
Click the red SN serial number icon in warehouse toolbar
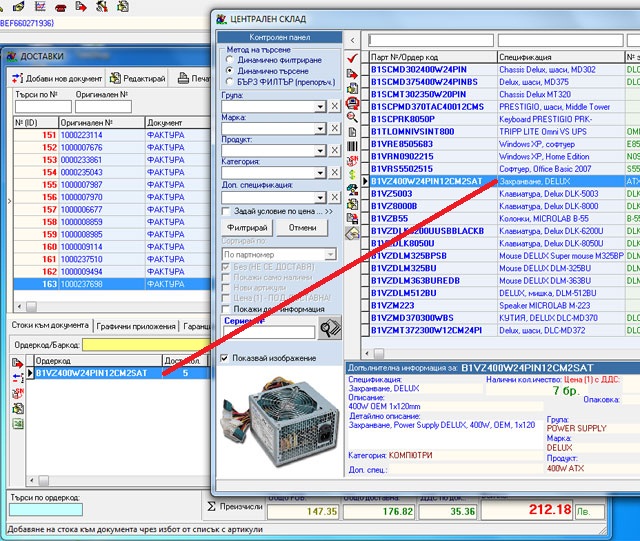click(352, 160)
